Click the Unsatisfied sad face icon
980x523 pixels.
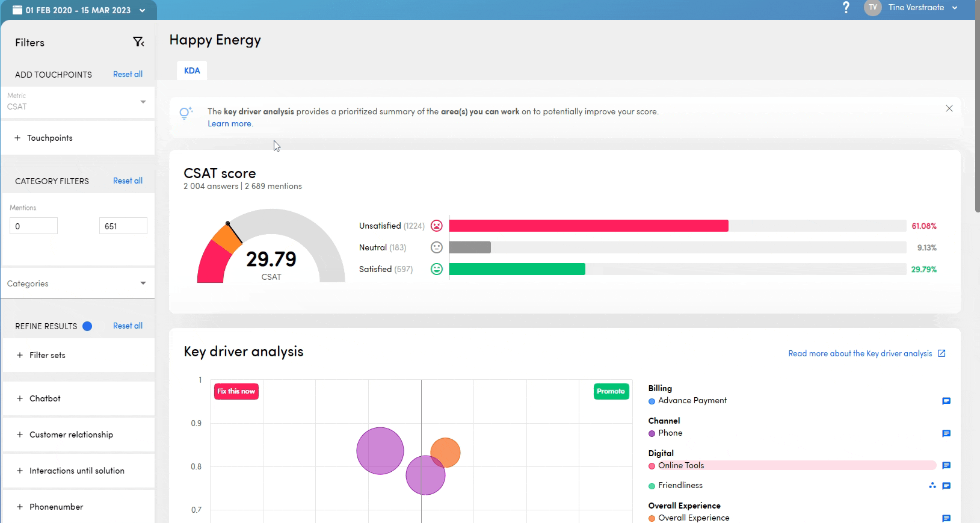[437, 226]
